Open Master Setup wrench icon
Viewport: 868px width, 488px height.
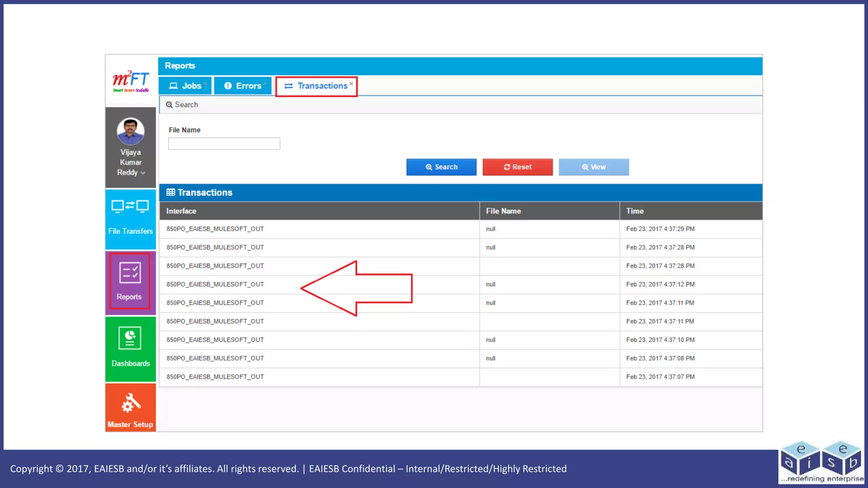tap(131, 403)
